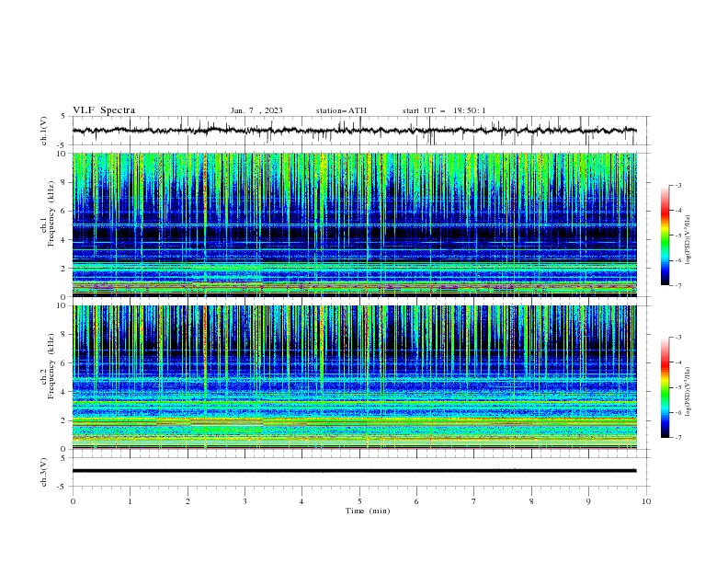Click the log(PSD) label beside ch.1 colorbar
The height and width of the screenshot is (563, 728).
pyautogui.click(x=688, y=240)
